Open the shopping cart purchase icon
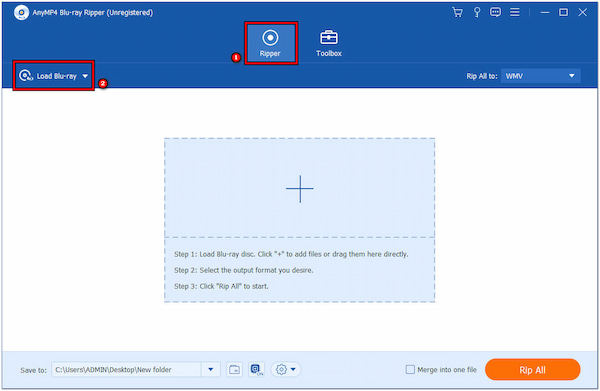The height and width of the screenshot is (391, 600). (x=457, y=12)
